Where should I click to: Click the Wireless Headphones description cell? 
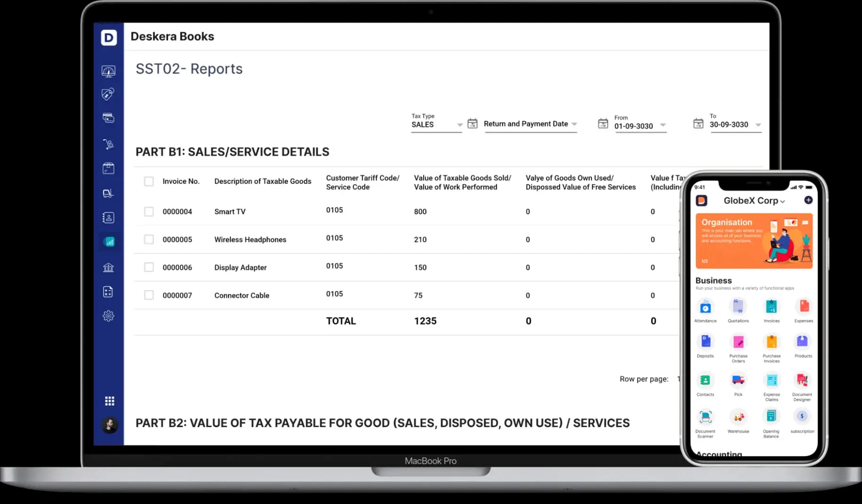point(250,239)
